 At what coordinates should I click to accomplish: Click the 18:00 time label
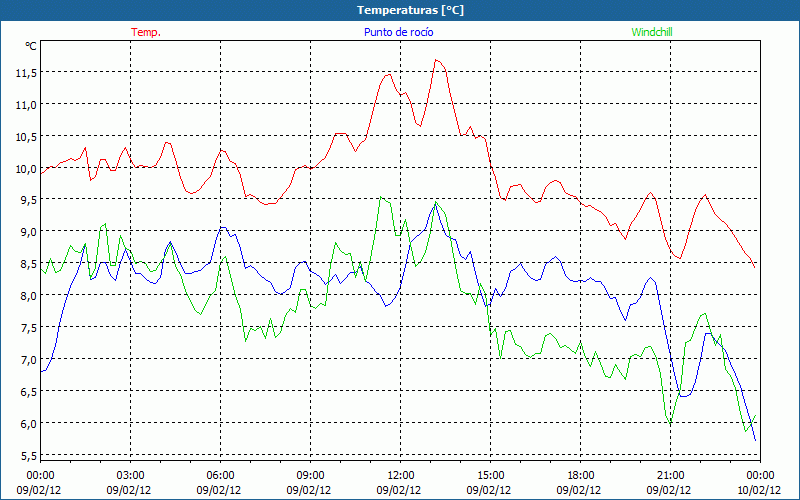click(x=581, y=476)
